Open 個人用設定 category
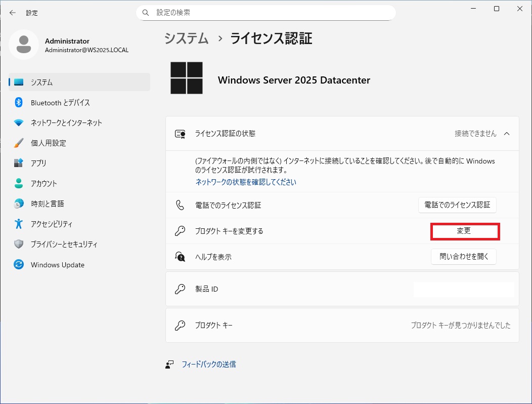 click(x=79, y=143)
